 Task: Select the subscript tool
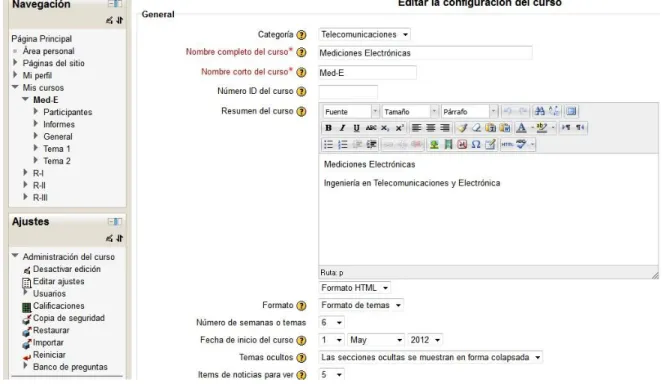(x=385, y=128)
